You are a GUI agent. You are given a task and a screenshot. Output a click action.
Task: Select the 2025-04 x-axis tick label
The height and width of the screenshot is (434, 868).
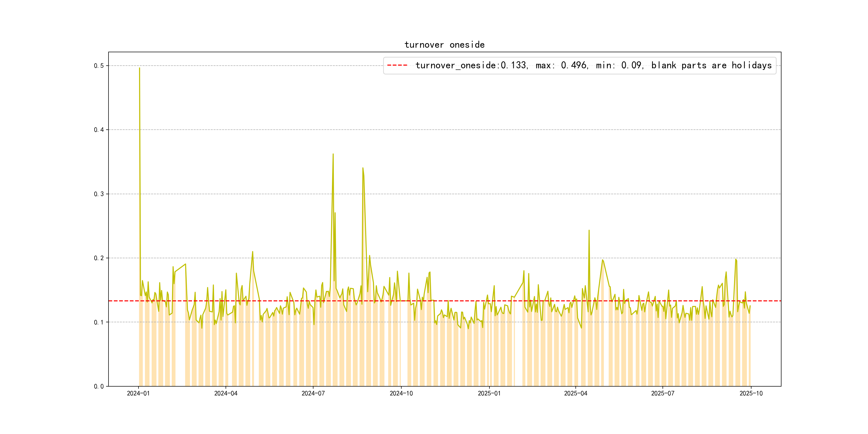(575, 394)
